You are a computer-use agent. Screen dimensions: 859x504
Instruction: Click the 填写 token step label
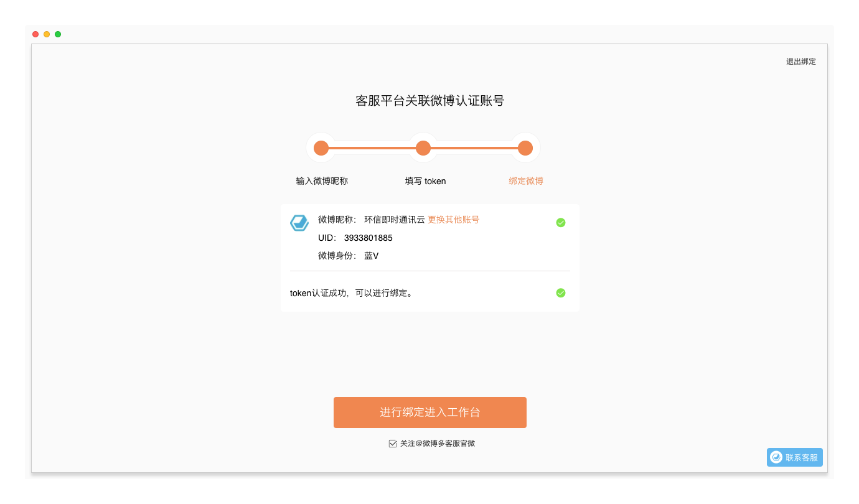pos(425,181)
